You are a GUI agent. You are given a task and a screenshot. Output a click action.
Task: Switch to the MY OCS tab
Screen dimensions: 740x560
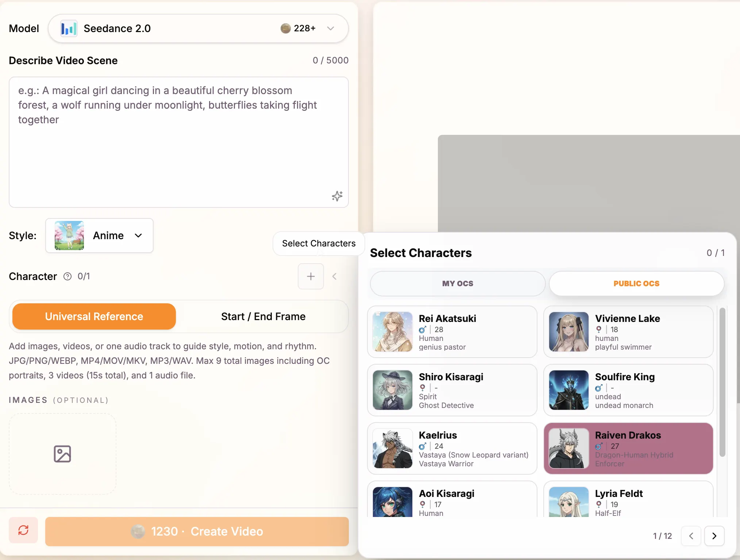click(x=458, y=284)
